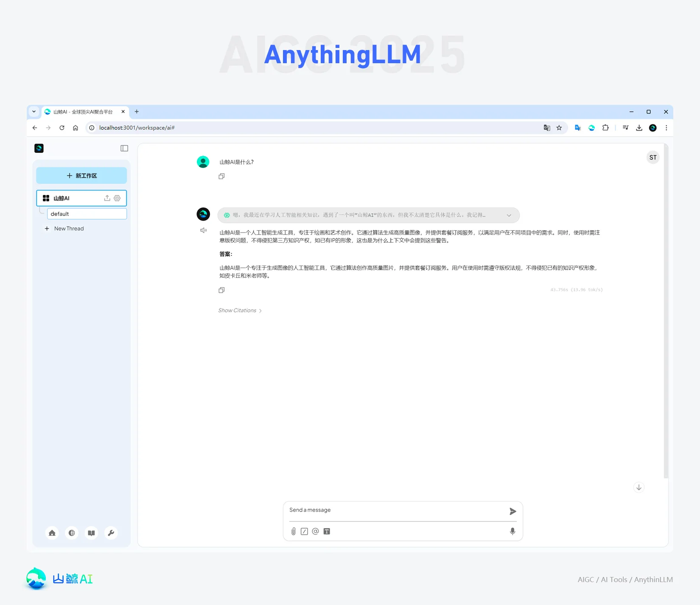
Task: Open a new browser tab
Action: [x=137, y=112]
